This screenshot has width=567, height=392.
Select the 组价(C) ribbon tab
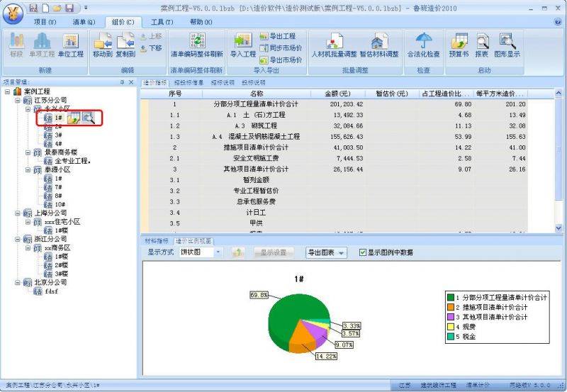coord(123,22)
